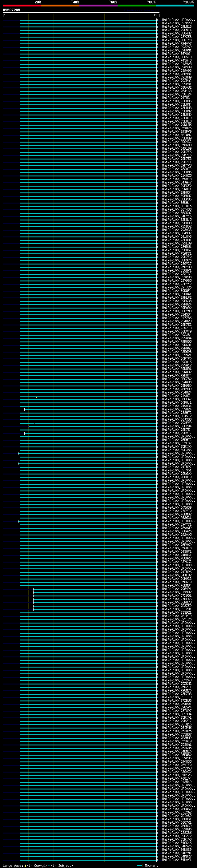Click the =50char. scale legend
The width and height of the screenshot is (197, 868).
click(147, 865)
